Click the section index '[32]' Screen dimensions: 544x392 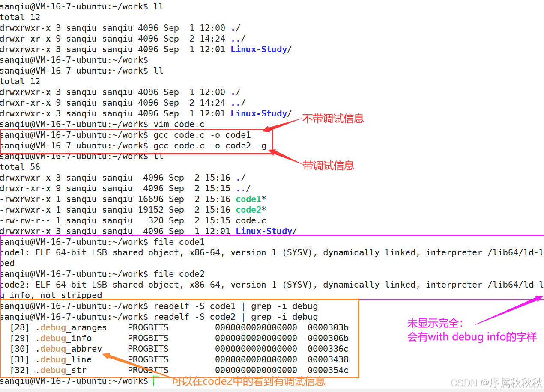coord(20,370)
